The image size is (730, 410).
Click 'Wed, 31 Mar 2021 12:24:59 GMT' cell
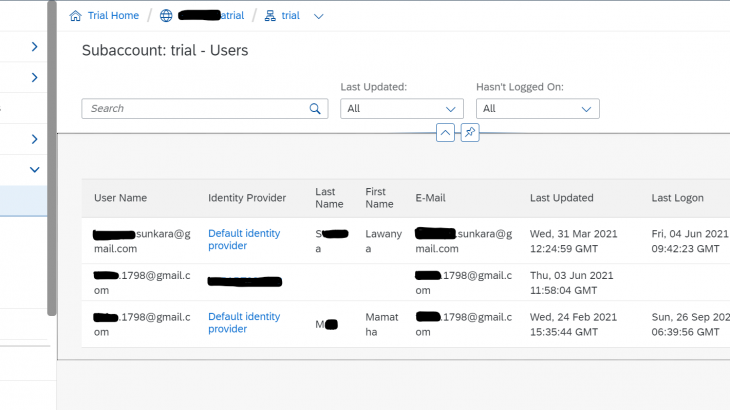coord(574,241)
